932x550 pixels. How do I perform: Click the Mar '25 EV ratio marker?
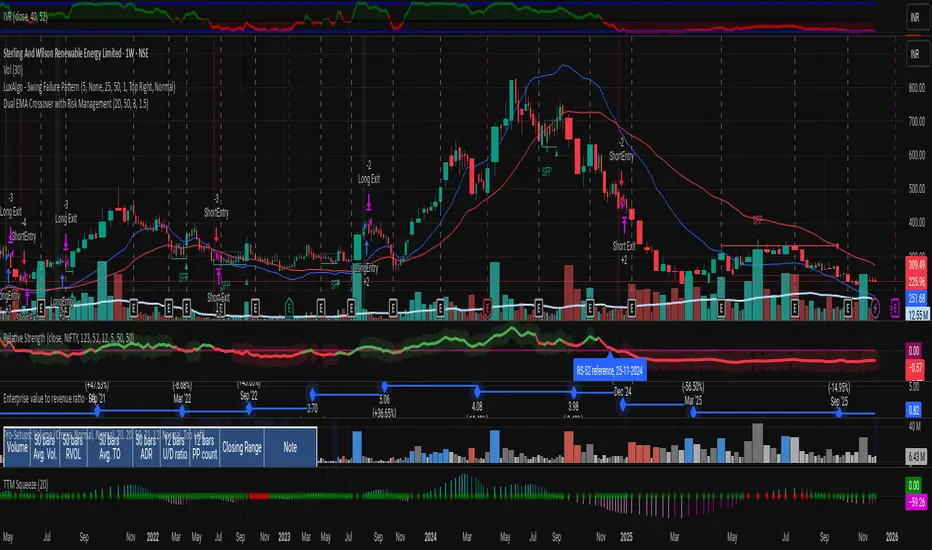[693, 411]
